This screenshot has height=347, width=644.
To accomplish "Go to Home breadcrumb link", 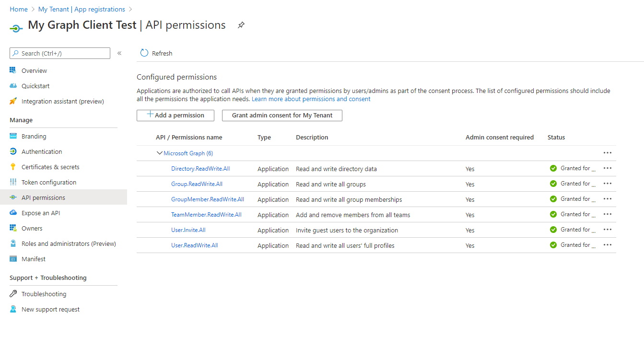I will click(x=19, y=9).
